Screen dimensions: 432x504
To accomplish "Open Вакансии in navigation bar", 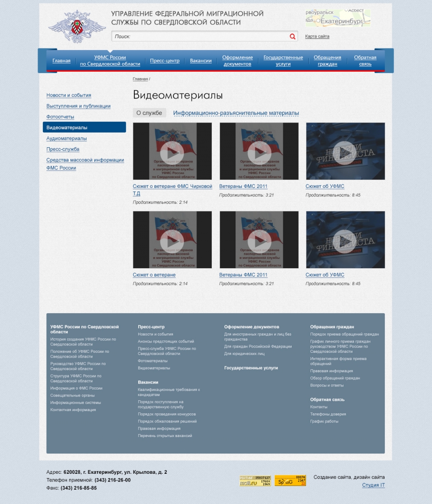I will click(200, 60).
